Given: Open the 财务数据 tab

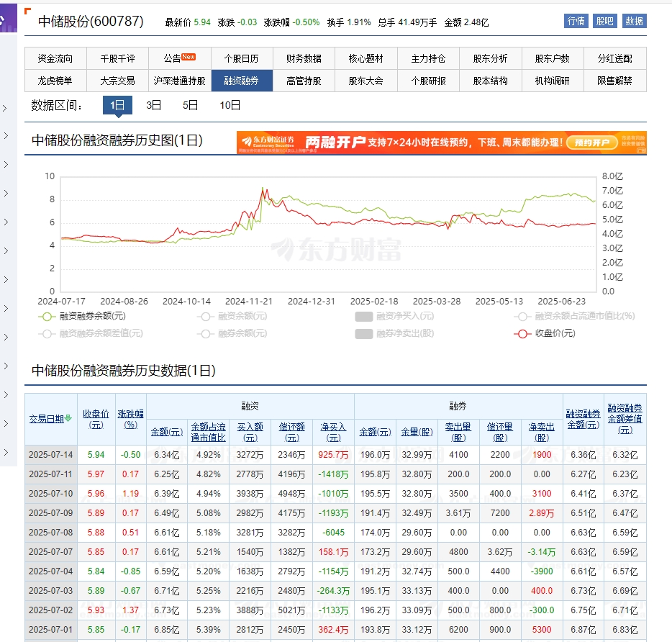Looking at the screenshot, I should pyautogui.click(x=304, y=58).
